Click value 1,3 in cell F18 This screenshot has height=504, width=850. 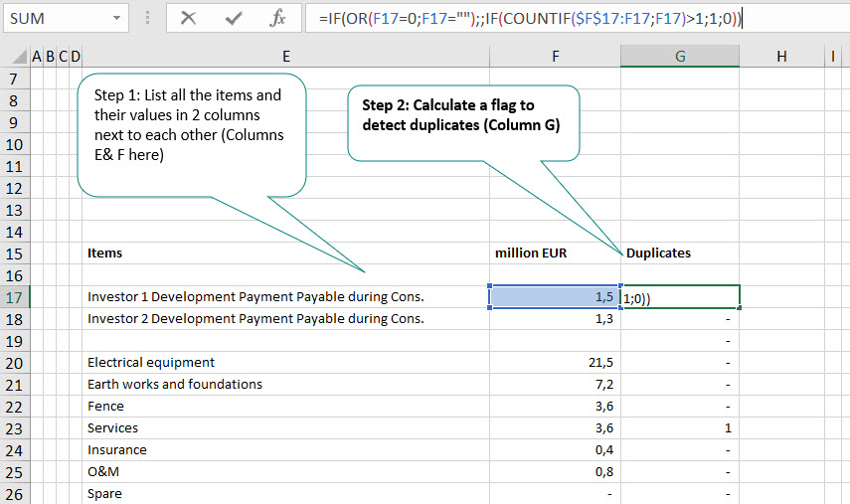click(555, 319)
